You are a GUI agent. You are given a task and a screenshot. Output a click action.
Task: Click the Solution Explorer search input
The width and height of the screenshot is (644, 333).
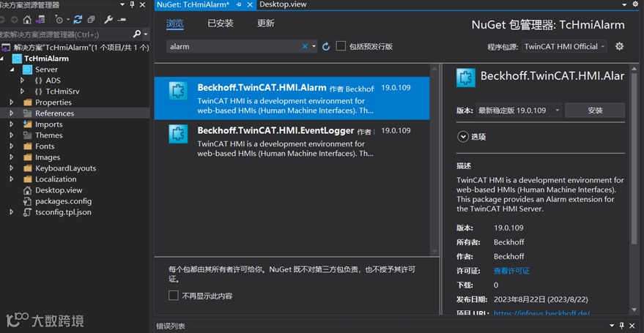[x=66, y=34]
